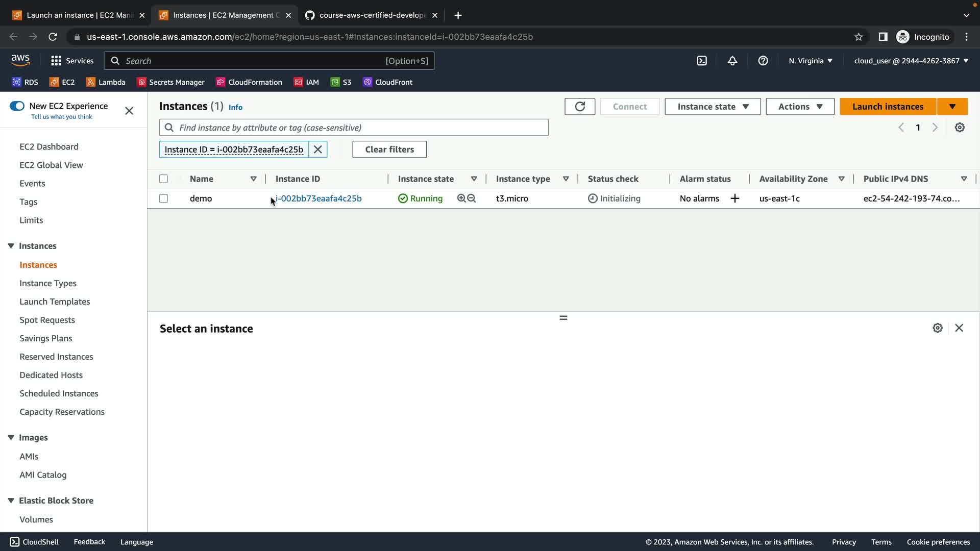
Task: Check the demo instance row checkbox
Action: [x=163, y=198]
